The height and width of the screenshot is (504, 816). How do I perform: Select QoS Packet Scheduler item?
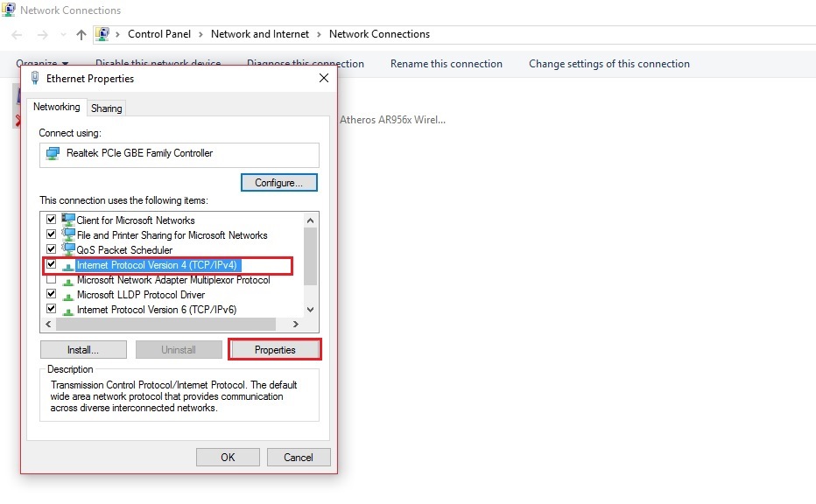(124, 250)
